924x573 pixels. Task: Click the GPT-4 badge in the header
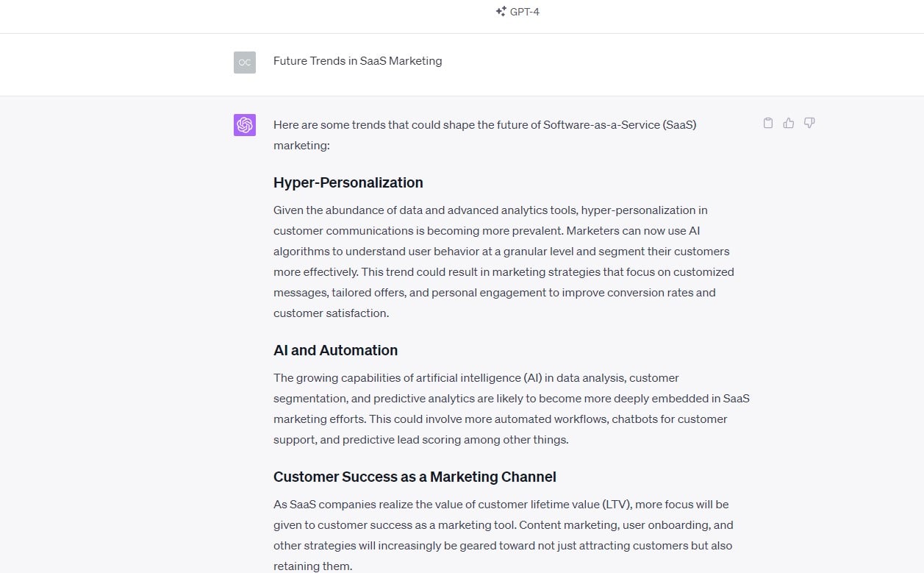point(517,11)
